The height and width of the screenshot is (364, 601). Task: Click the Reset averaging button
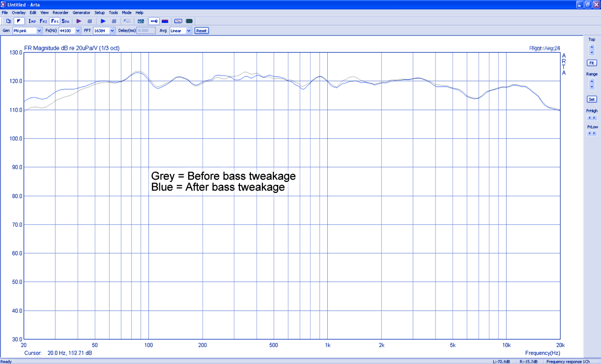pos(201,30)
